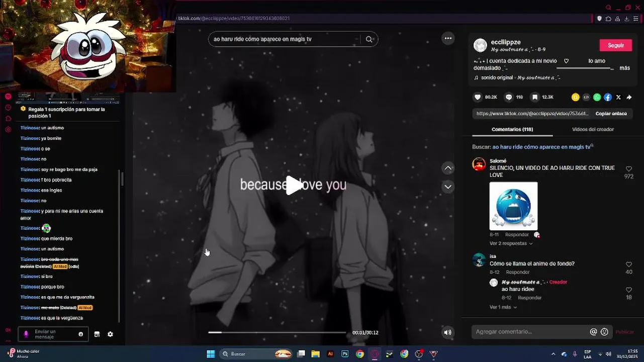644x362 pixels.
Task: Seek video using progress bar
Action: click(x=277, y=332)
